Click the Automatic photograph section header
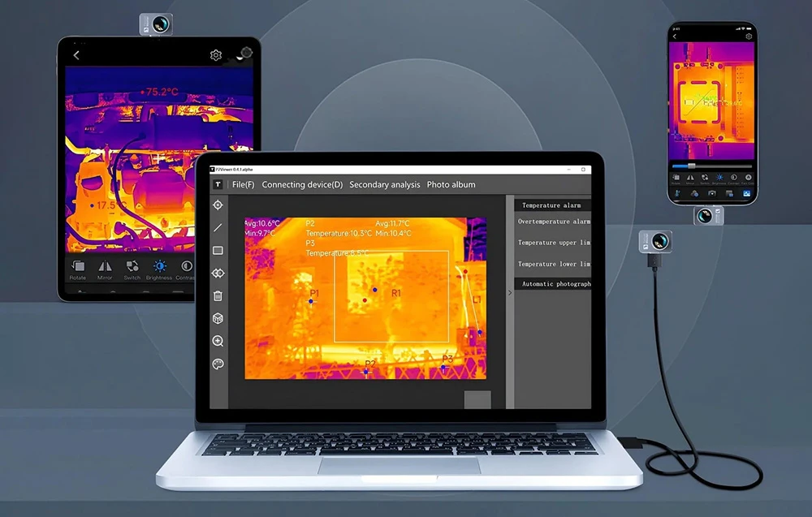The image size is (812, 517). 552,283
